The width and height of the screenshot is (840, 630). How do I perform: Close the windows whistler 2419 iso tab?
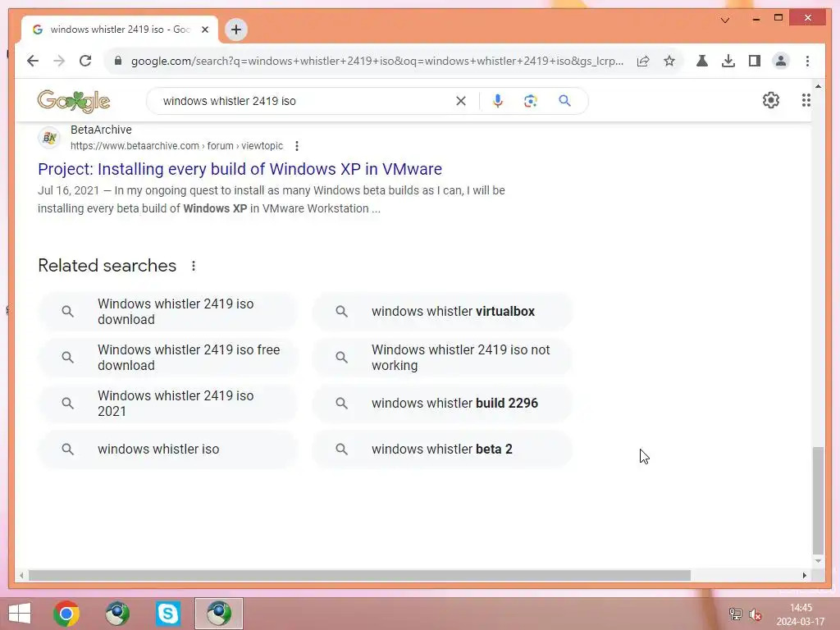[204, 30]
